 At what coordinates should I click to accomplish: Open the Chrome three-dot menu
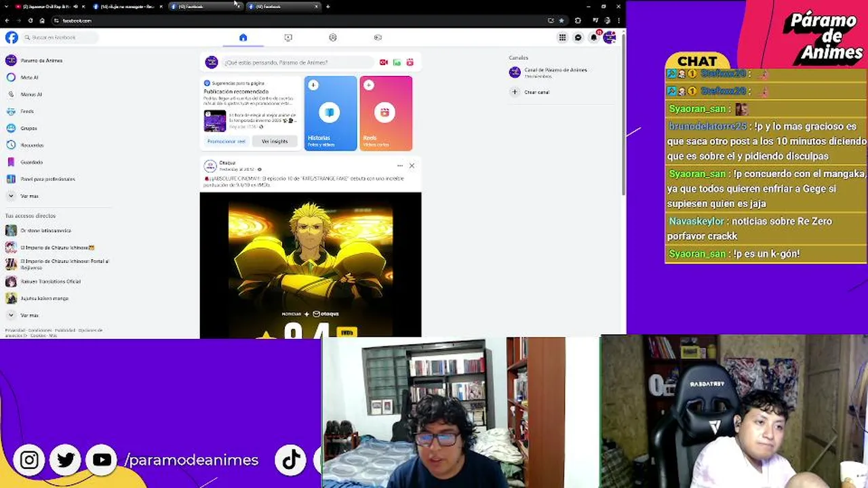point(618,20)
